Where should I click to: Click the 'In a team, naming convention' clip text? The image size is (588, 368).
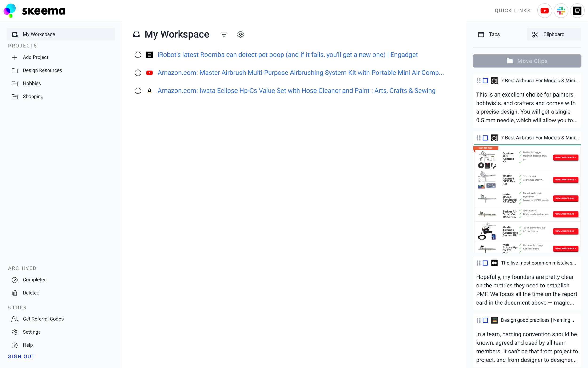[527, 347]
